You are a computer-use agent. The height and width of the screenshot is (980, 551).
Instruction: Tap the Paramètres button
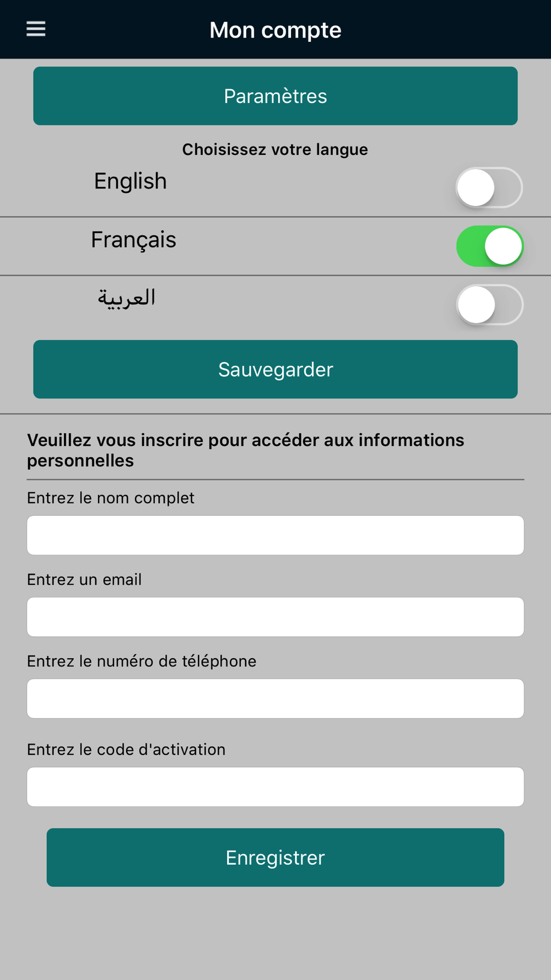pos(275,96)
